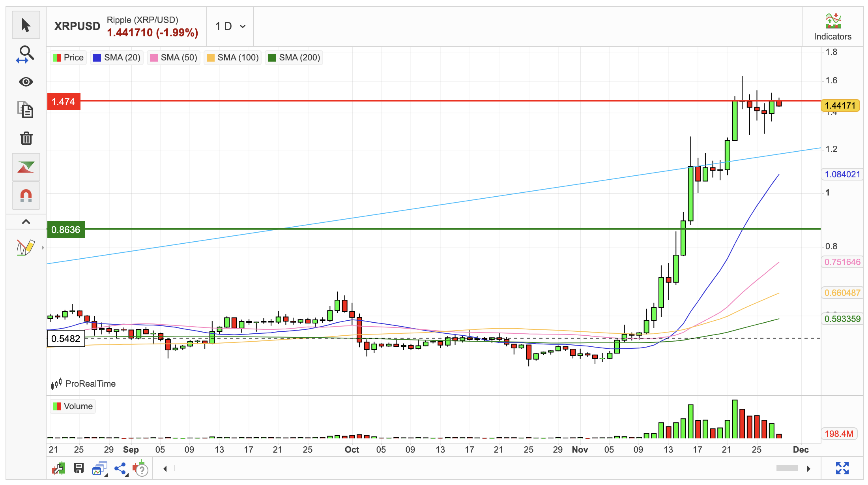
Task: Collapse the toolbar with the up chevron
Action: click(26, 222)
